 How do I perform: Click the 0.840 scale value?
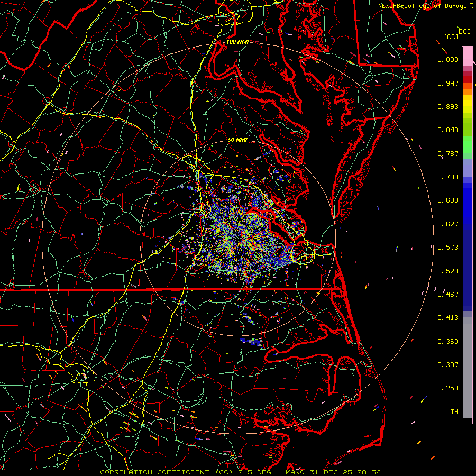coord(448,130)
